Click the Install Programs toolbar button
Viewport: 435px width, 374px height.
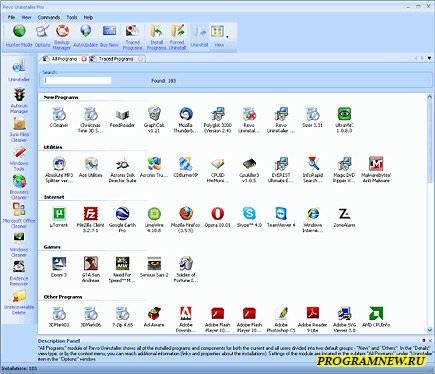156,37
